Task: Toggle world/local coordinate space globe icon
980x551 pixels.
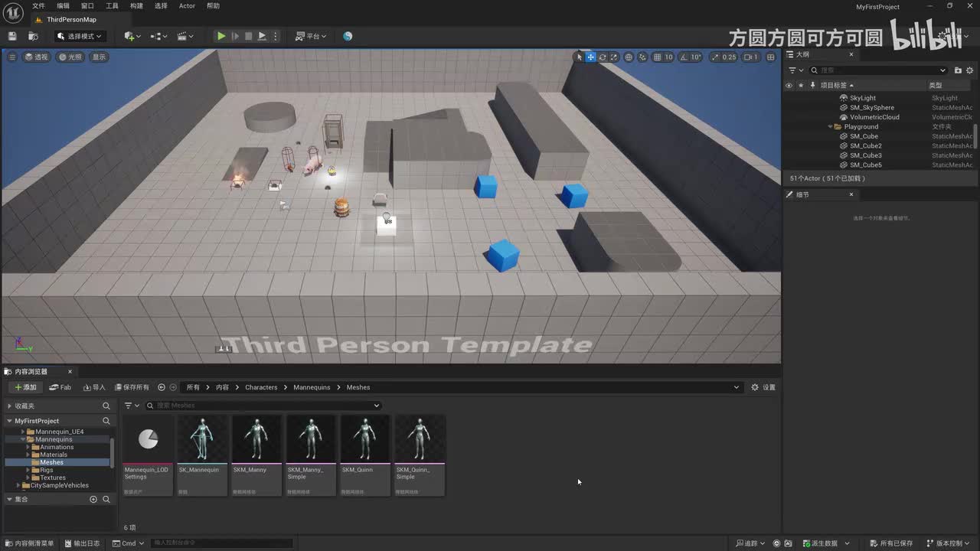Action: click(629, 57)
